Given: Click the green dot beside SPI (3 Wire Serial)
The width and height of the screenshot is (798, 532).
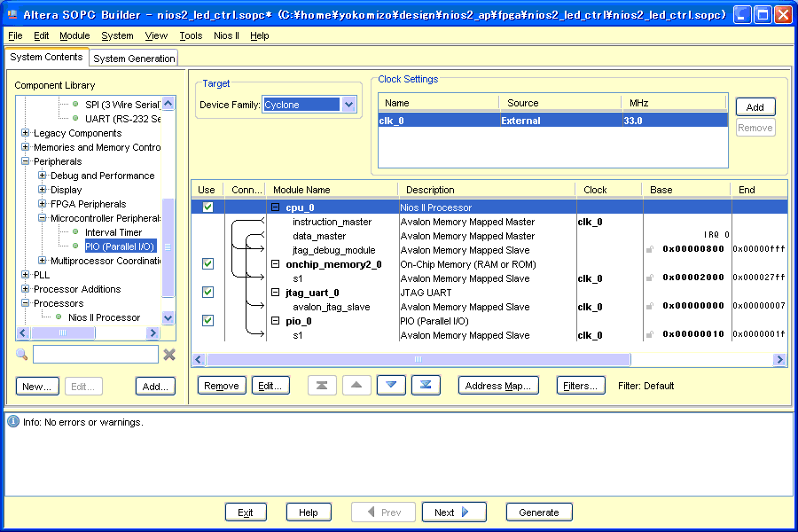Looking at the screenshot, I should point(75,105).
